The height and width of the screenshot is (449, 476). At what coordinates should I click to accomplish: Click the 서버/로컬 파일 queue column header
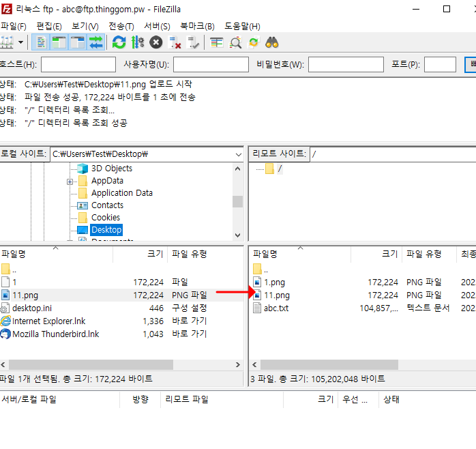tap(60, 399)
